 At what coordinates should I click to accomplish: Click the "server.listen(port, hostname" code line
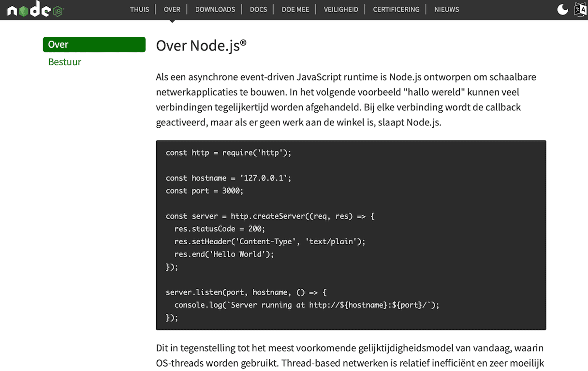(246, 293)
